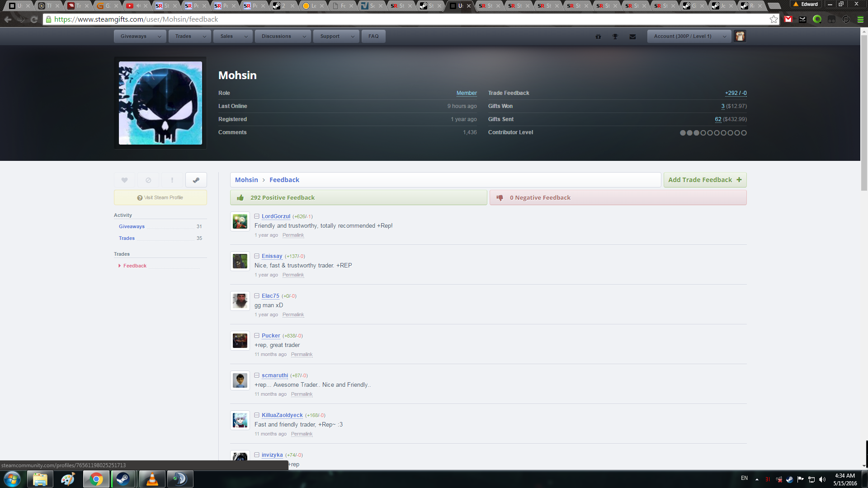Open Steam from the Windows taskbar

click(123, 479)
